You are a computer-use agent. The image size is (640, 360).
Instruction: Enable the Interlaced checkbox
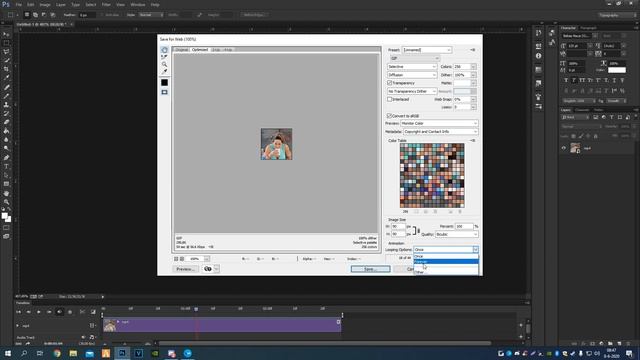point(389,99)
